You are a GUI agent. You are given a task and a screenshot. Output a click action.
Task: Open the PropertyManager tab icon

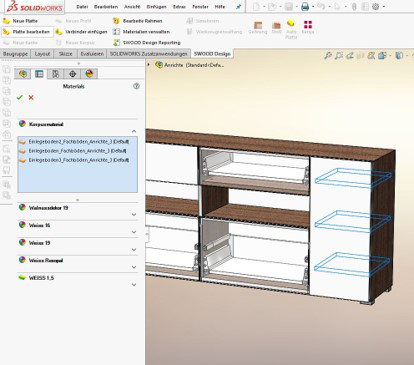click(x=39, y=74)
